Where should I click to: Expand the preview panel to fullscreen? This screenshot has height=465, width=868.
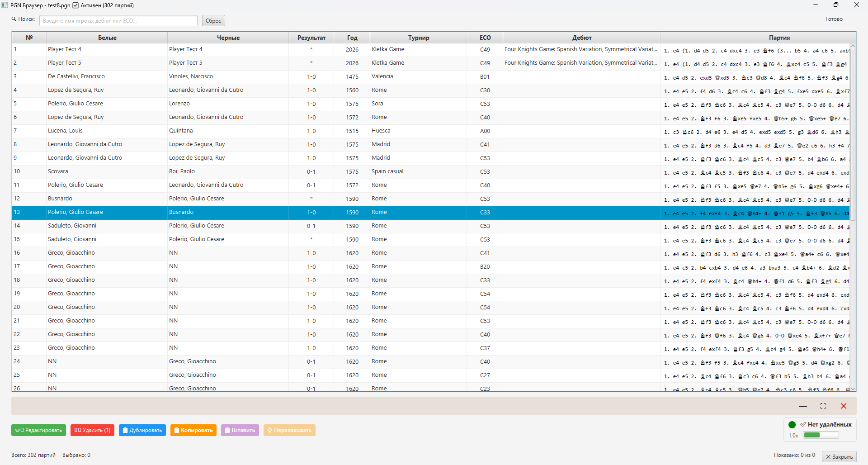823,406
